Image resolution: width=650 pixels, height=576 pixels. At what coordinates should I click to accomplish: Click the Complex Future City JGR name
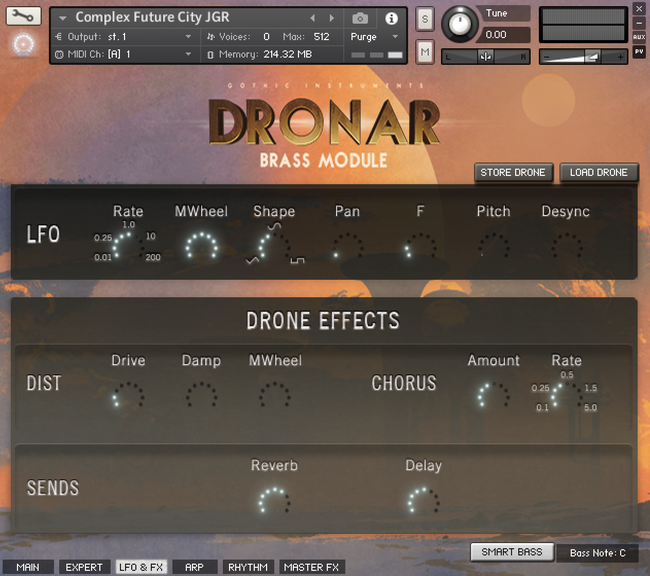point(152,17)
